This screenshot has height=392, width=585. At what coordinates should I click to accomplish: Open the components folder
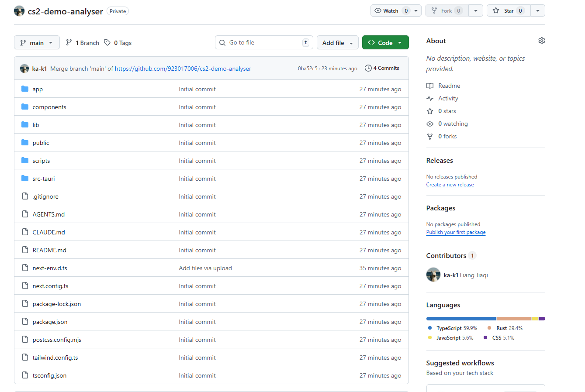pos(49,107)
